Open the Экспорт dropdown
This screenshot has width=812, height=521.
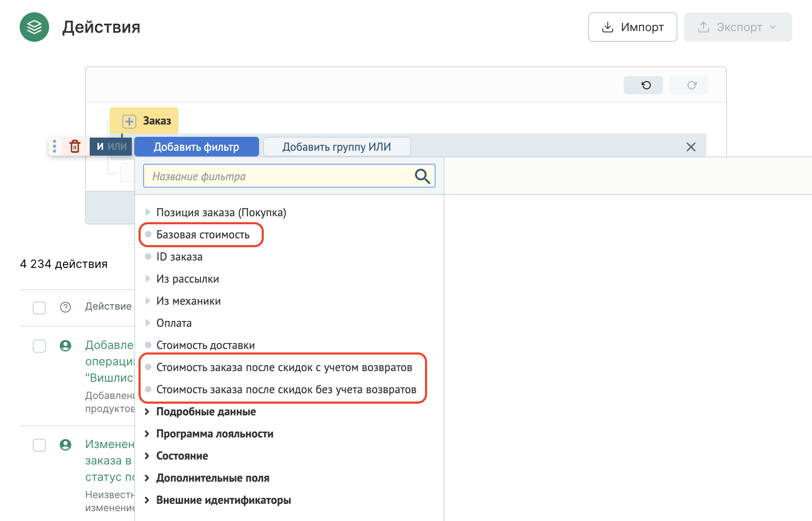point(738,27)
